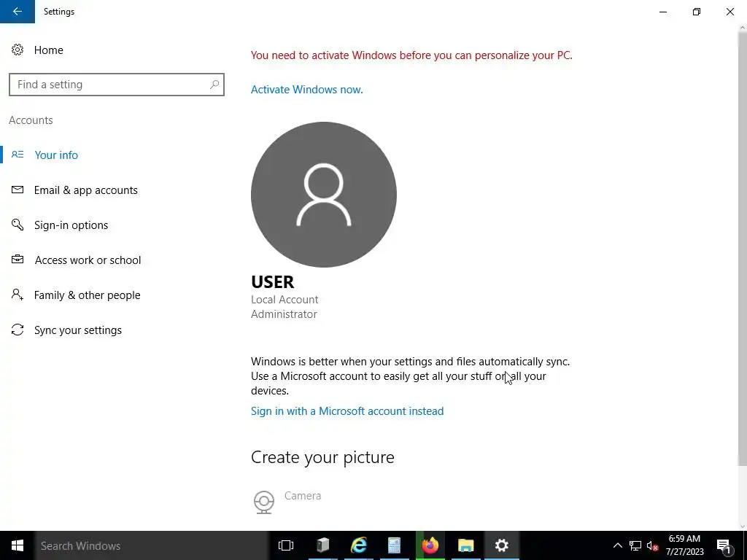The height and width of the screenshot is (560, 747).
Task: Click the scrollbar down arrow
Action: point(742,526)
